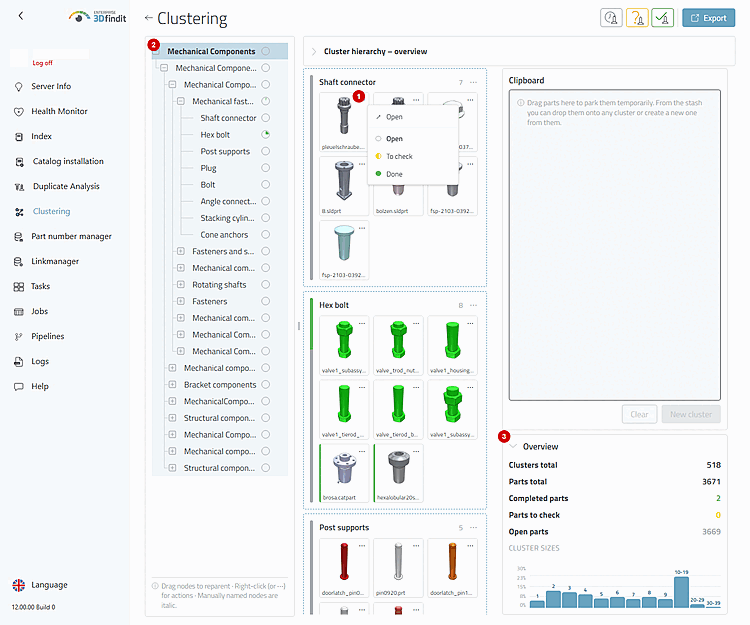Open the Logs icon
750x625 pixels.
click(x=19, y=362)
